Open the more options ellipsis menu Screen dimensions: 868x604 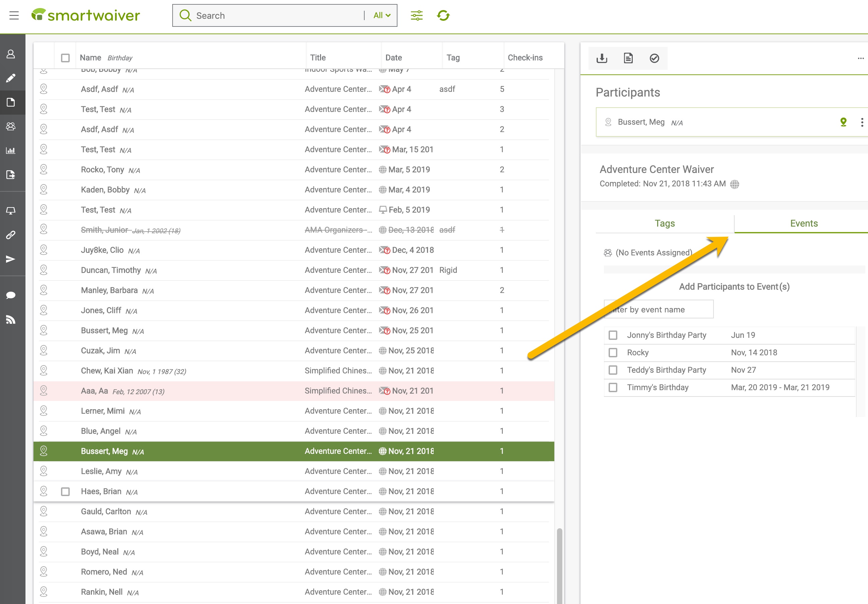pyautogui.click(x=861, y=58)
